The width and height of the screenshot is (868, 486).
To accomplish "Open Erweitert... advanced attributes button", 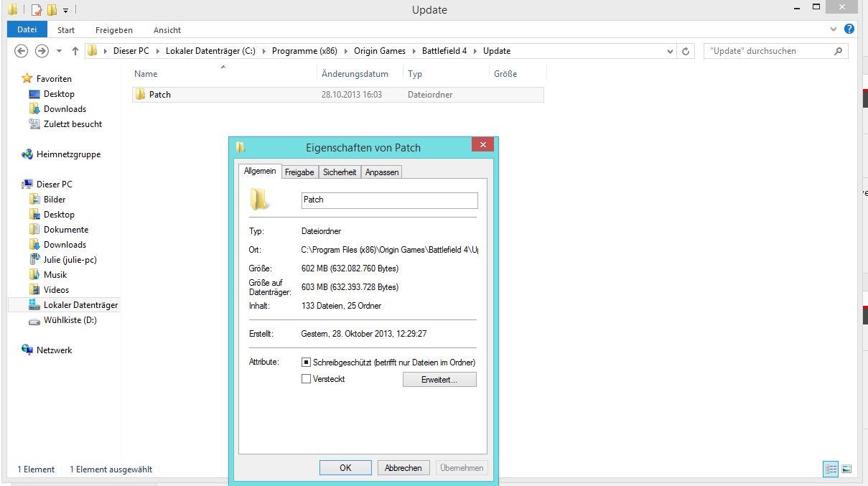I will pos(439,380).
